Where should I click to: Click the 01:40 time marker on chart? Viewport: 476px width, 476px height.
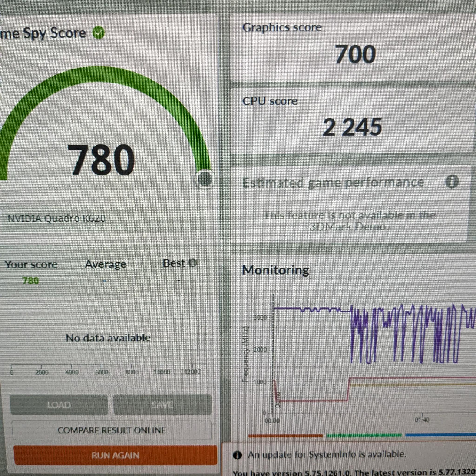point(422,420)
